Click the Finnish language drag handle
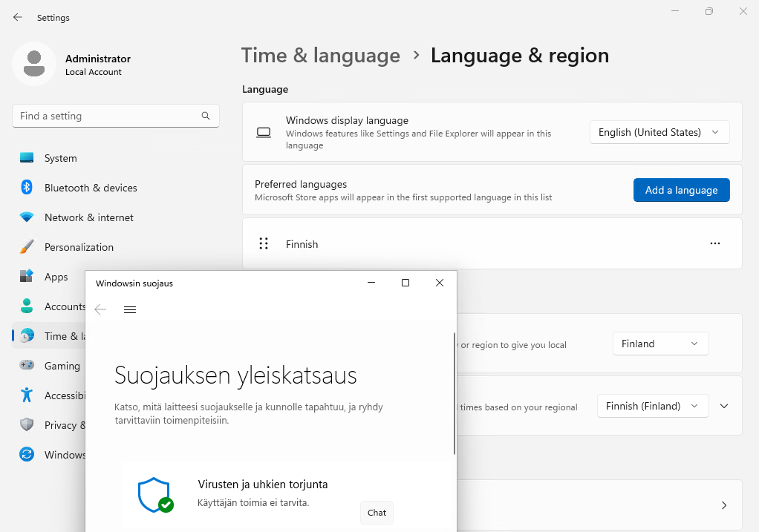 [264, 244]
